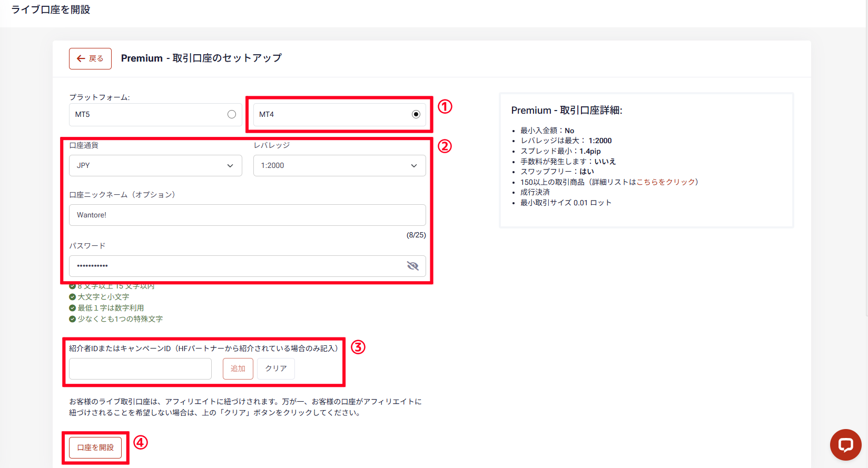
Task: Click the 追加 button
Action: [x=238, y=369]
